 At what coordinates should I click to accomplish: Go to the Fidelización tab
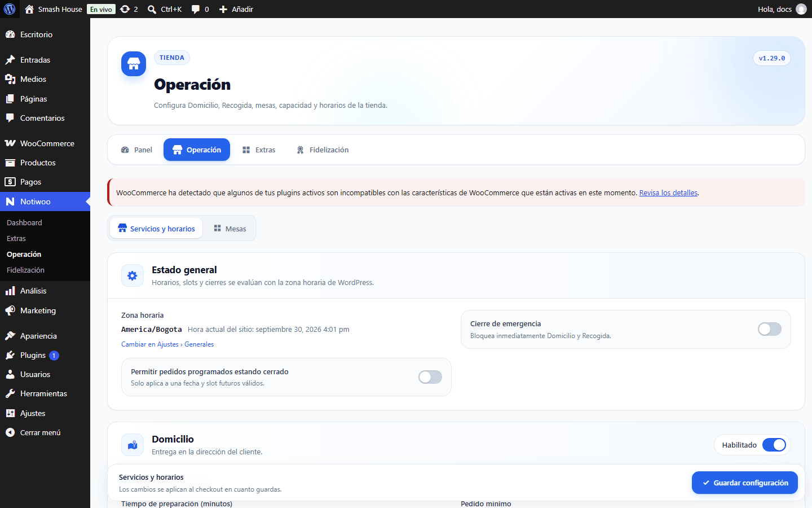323,150
